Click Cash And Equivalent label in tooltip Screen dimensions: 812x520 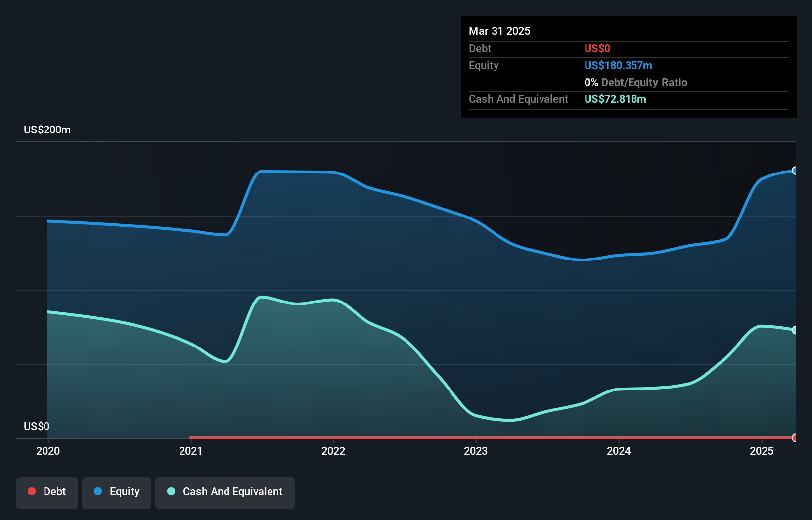(x=518, y=99)
